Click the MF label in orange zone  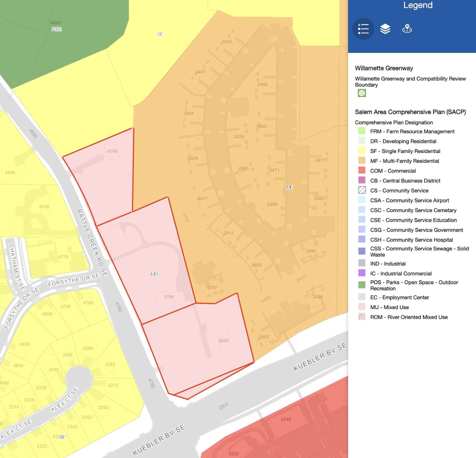(289, 187)
